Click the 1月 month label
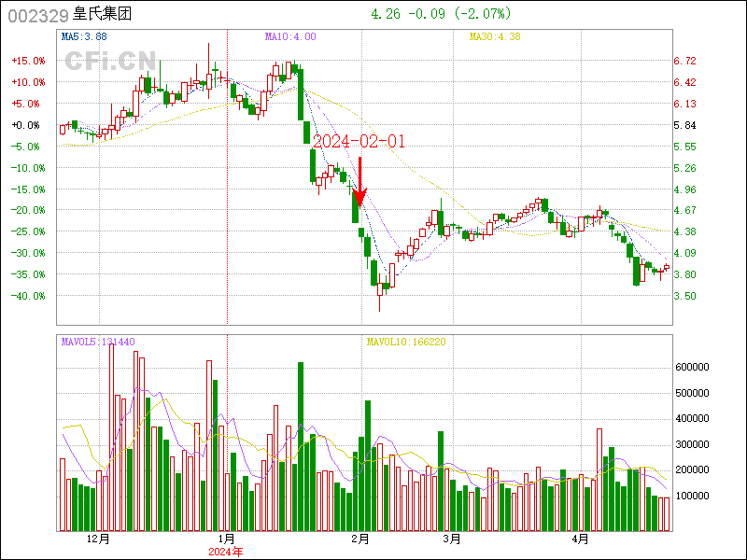 coord(226,539)
